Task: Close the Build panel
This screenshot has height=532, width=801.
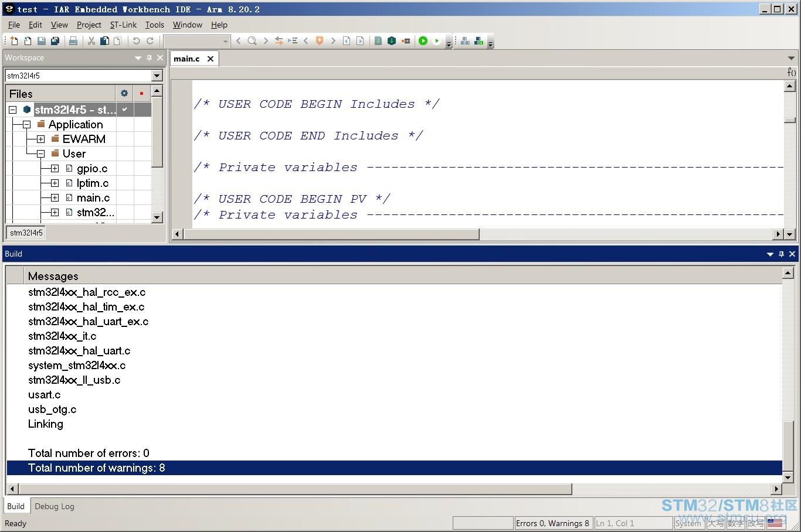Action: 792,254
